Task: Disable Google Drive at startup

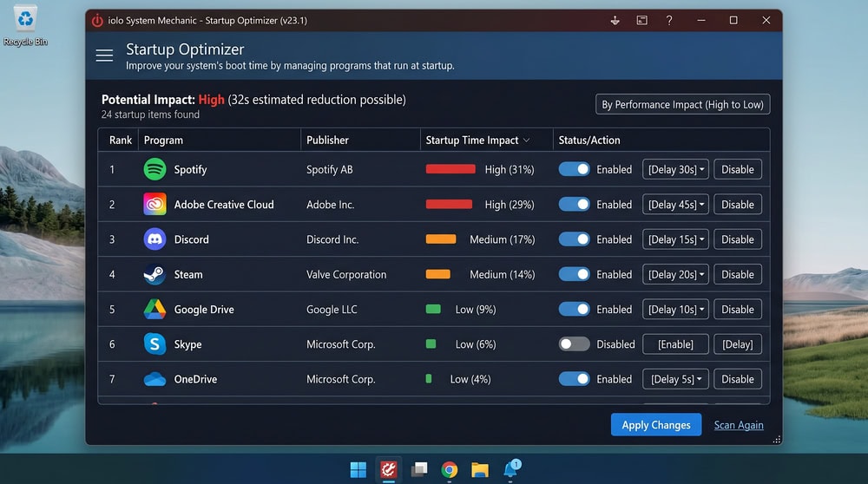Action: 737,309
